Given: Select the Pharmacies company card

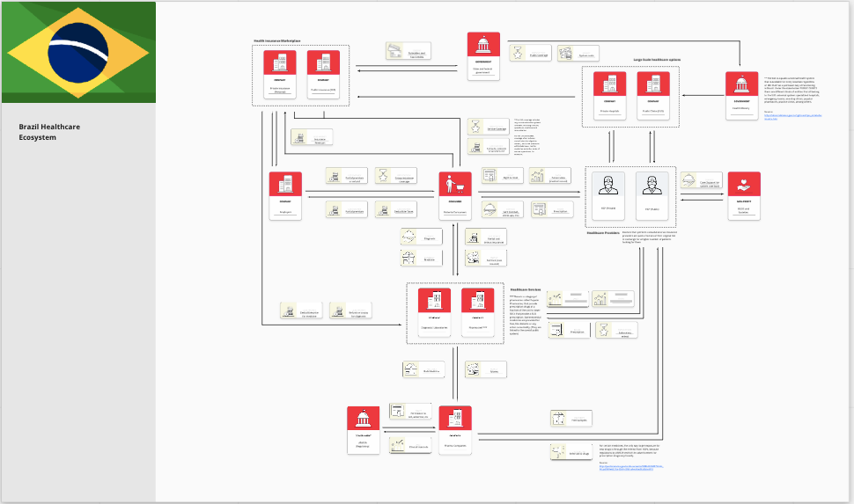Looking at the screenshot, I should [x=478, y=312].
